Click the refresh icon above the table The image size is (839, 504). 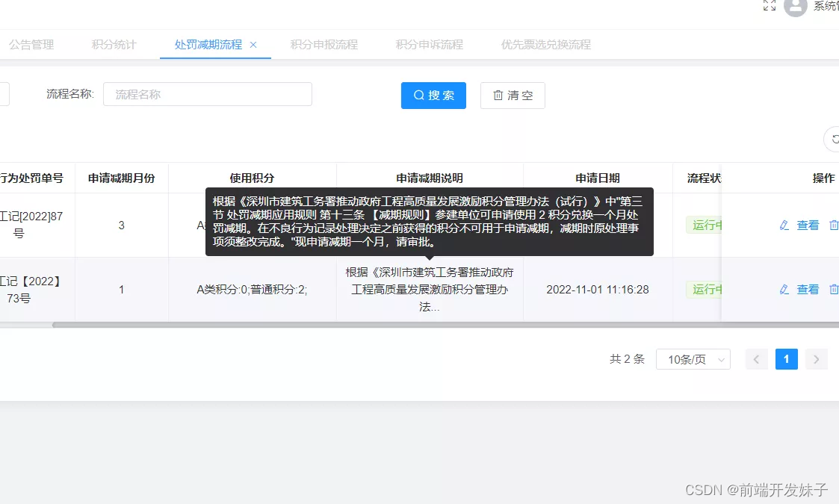(834, 139)
